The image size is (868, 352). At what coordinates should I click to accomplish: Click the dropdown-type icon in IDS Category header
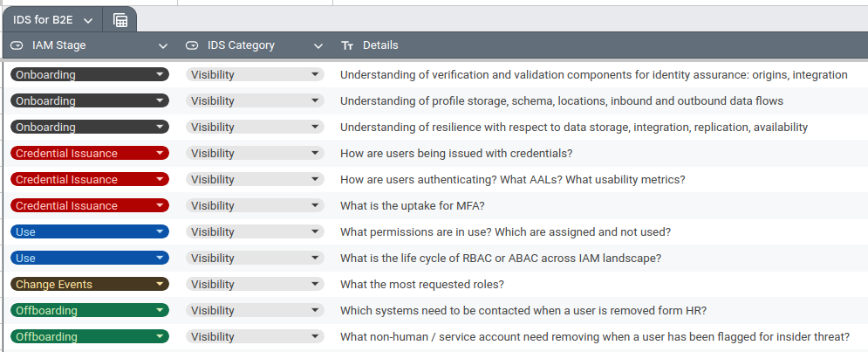tap(192, 45)
